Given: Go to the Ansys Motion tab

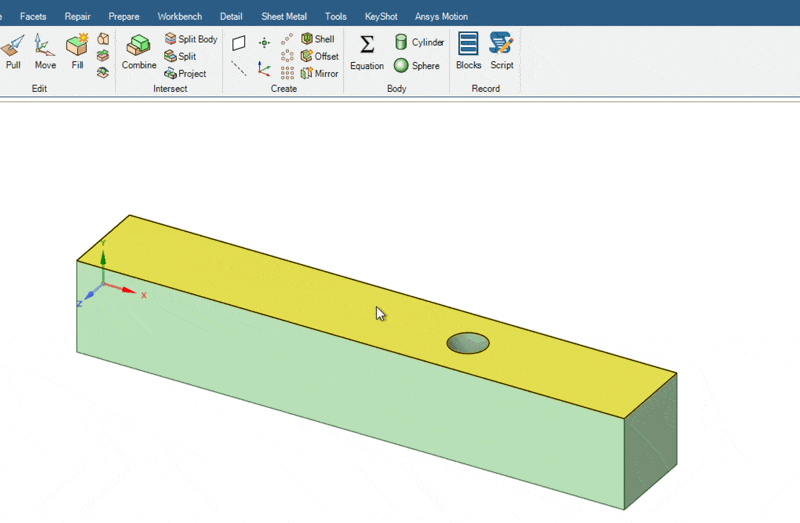Looking at the screenshot, I should click(441, 16).
